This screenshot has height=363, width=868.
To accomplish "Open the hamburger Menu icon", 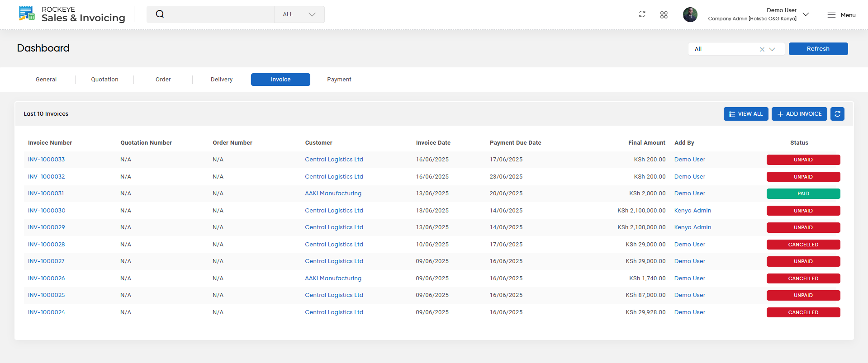I will (831, 15).
